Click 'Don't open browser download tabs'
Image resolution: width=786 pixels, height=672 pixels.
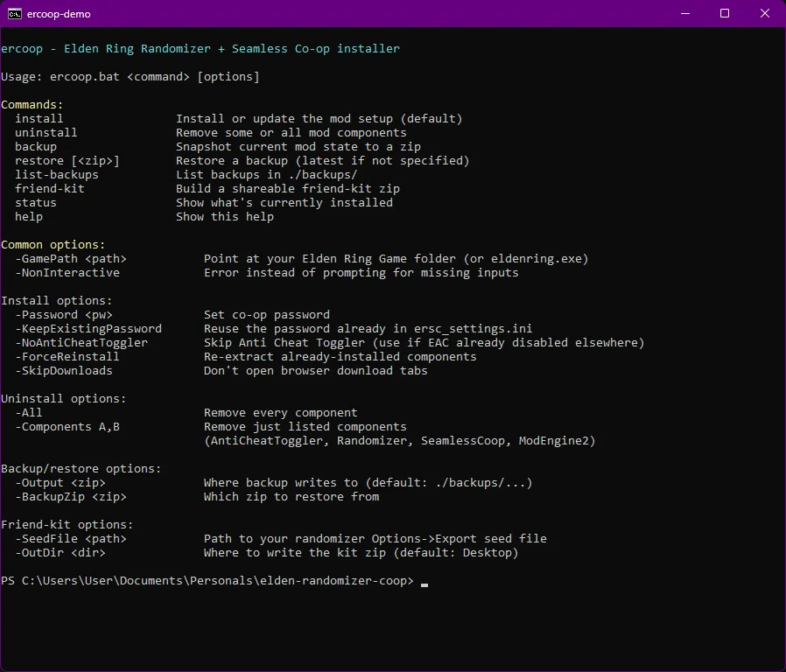pyautogui.click(x=316, y=371)
